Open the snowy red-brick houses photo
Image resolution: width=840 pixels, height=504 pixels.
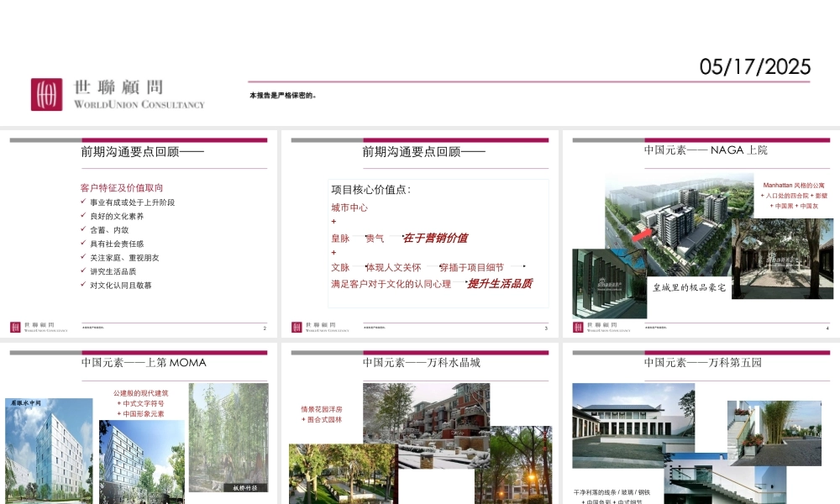(x=427, y=426)
